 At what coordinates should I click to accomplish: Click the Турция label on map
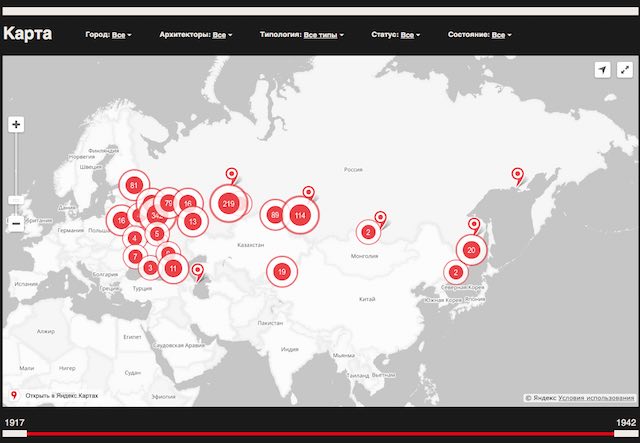(142, 288)
